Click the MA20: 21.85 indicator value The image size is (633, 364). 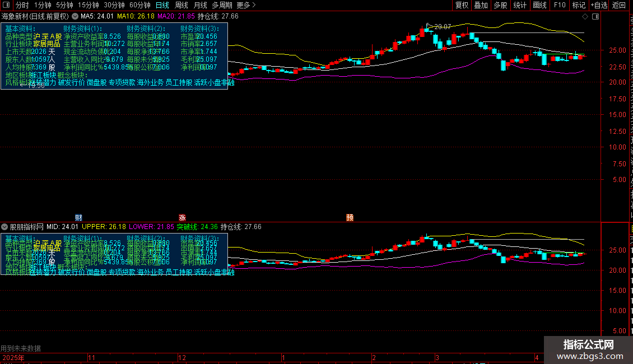click(176, 17)
